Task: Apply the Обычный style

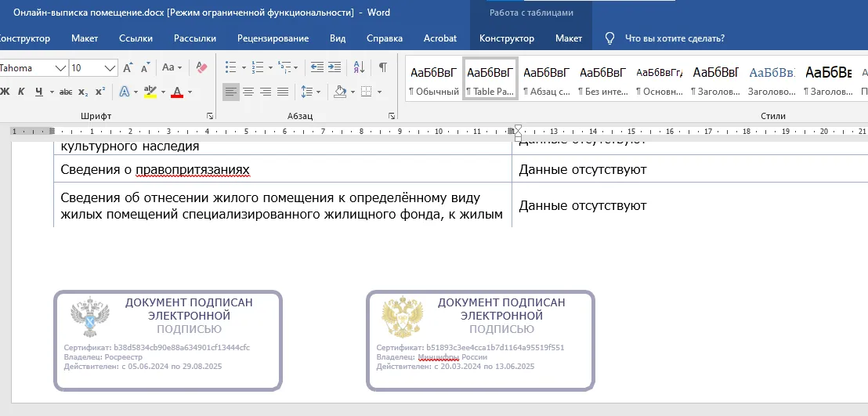Action: click(x=433, y=79)
